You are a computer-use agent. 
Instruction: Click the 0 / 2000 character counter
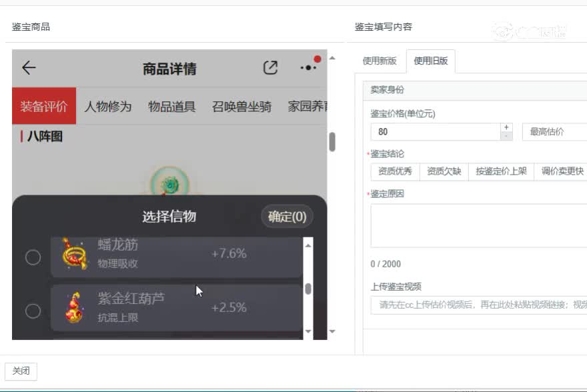pyautogui.click(x=386, y=264)
